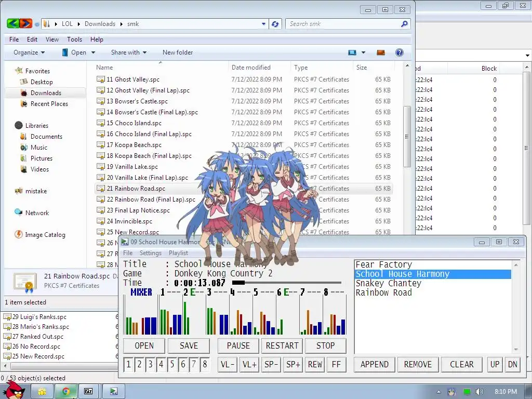Open dropdown in background window toolbar
Screen dimensions: 532x399
point(527,55)
